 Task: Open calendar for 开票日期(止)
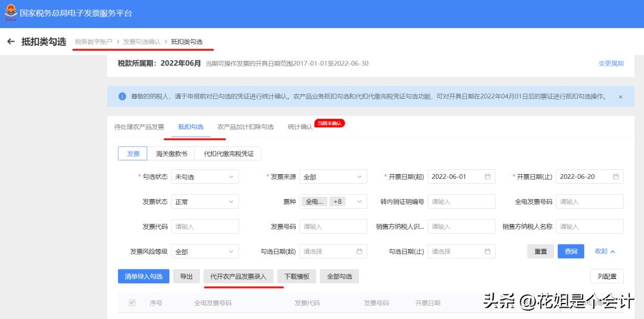pos(615,176)
